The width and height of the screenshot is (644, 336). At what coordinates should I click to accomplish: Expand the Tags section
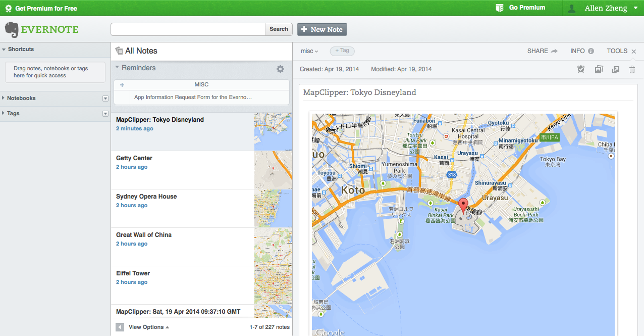4,113
